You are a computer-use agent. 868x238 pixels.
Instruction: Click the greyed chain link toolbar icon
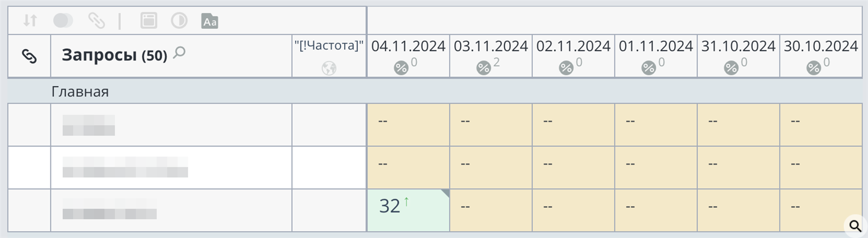(x=96, y=21)
